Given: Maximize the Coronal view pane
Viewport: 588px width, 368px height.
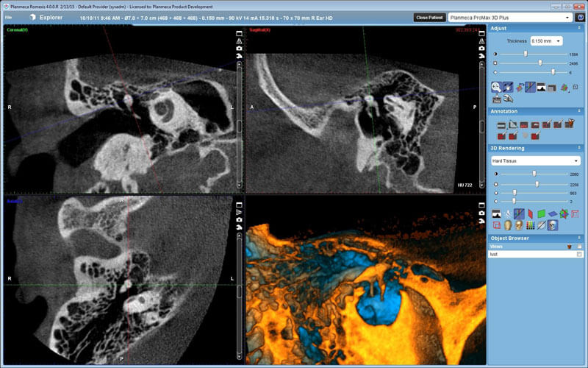Looking at the screenshot, I should click(239, 33).
